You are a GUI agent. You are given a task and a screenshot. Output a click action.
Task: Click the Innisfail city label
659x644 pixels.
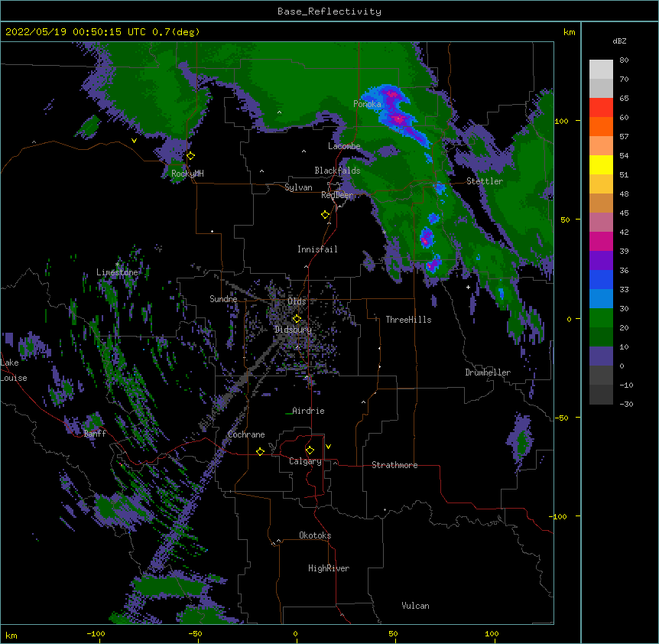(x=317, y=249)
